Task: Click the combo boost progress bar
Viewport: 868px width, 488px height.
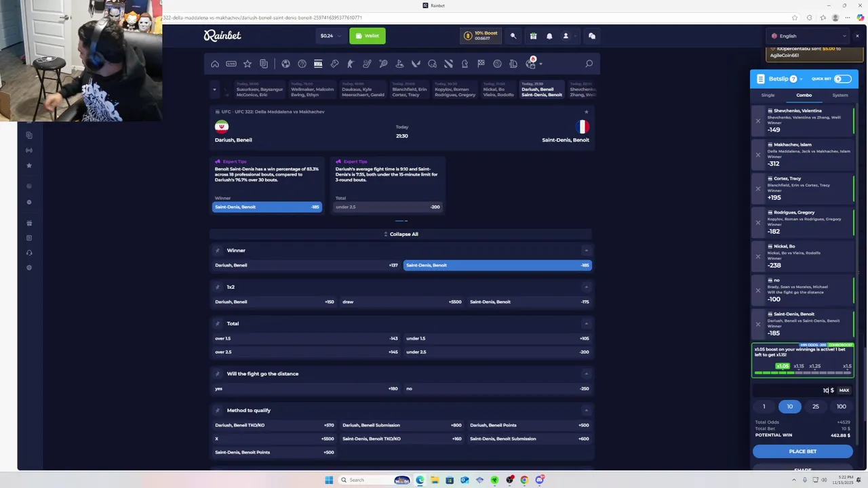Action: 803,372
